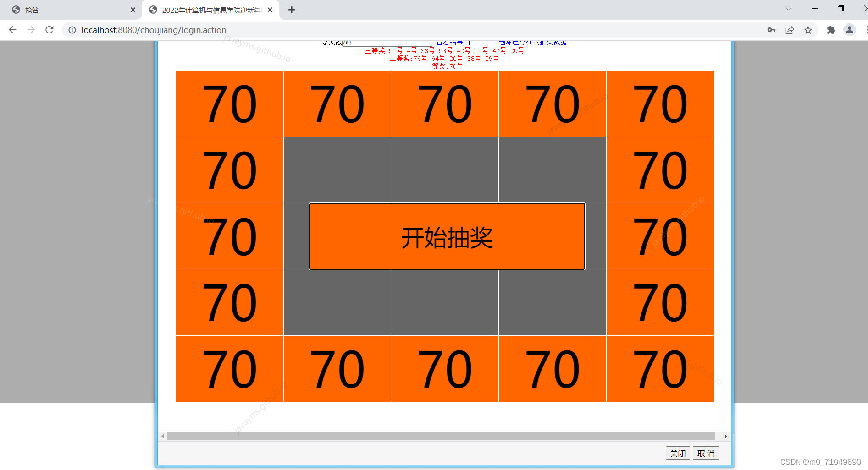
Task: Click the scrollbar left arrow
Action: (163, 436)
